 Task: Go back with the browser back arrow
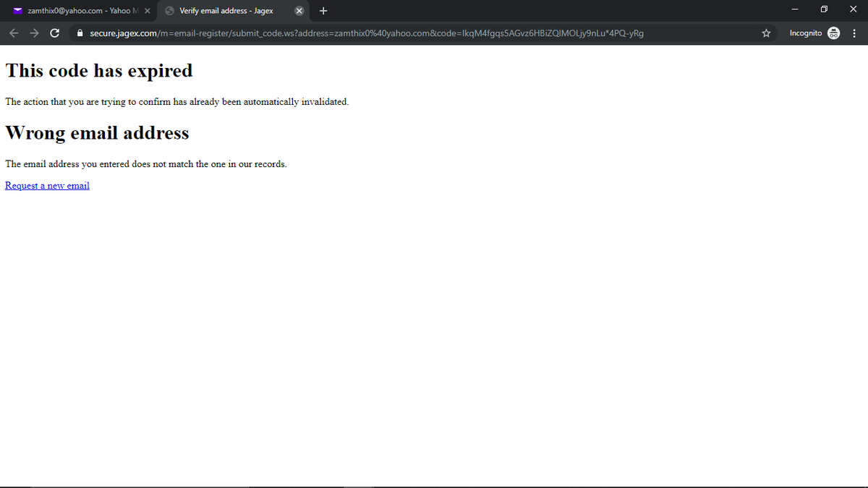(x=14, y=33)
